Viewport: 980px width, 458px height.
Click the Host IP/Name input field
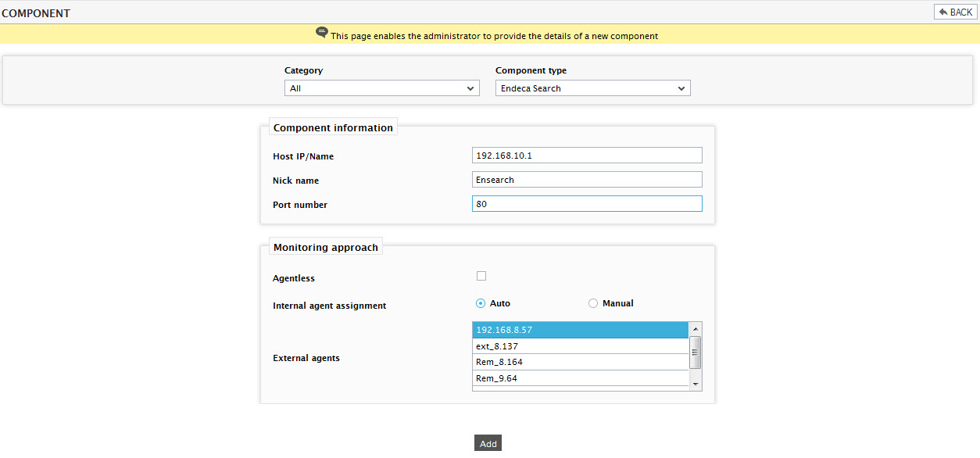click(587, 156)
